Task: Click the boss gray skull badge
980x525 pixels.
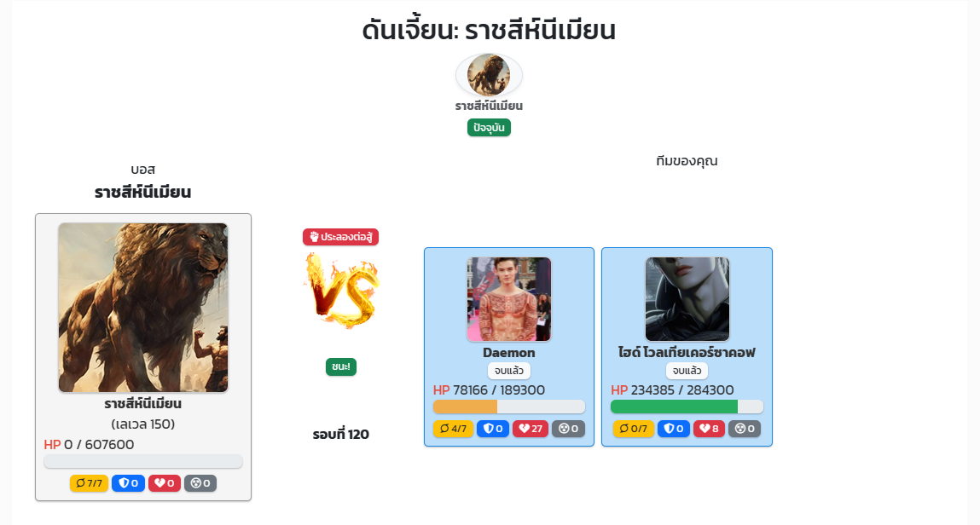Action: [200, 483]
